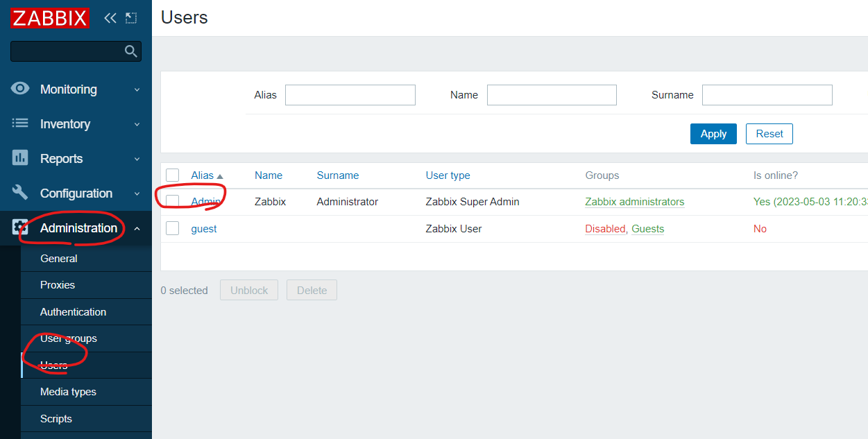
Task: Collapse the sidebar with double-chevron icon
Action: pos(110,18)
